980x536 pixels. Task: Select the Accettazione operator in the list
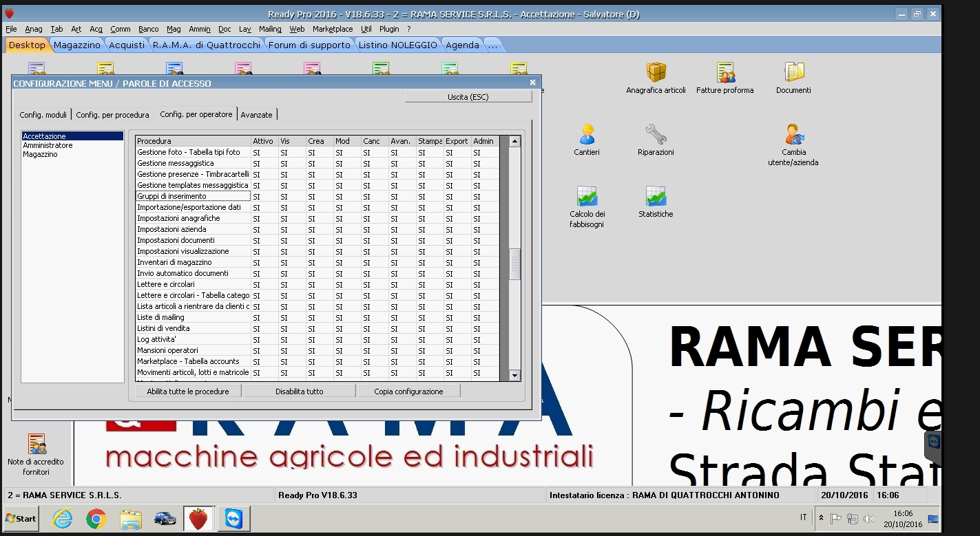point(72,136)
